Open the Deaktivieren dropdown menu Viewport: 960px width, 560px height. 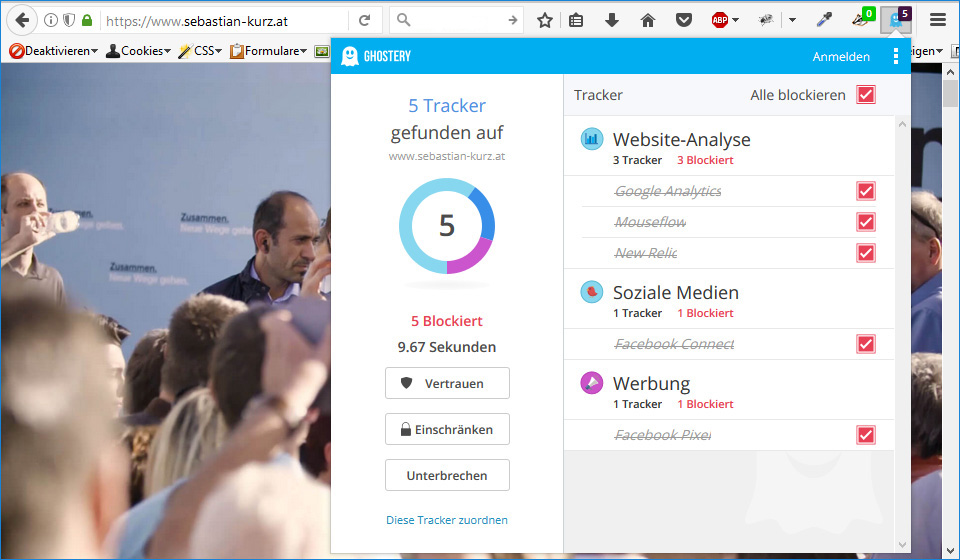[54, 51]
